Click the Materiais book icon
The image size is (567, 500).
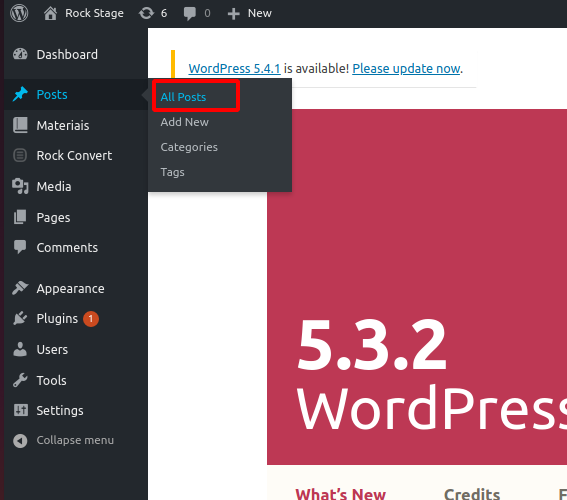point(20,125)
